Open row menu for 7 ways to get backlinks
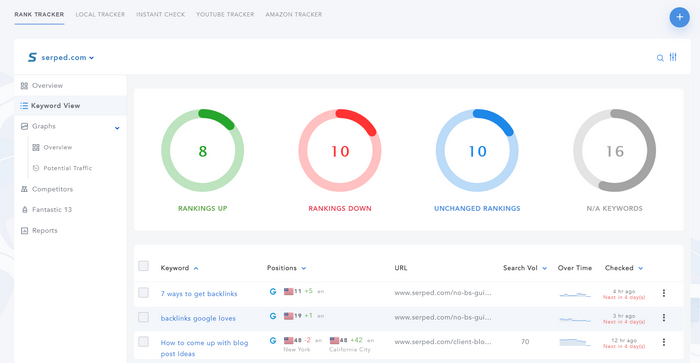This screenshot has width=700, height=363. click(x=664, y=293)
